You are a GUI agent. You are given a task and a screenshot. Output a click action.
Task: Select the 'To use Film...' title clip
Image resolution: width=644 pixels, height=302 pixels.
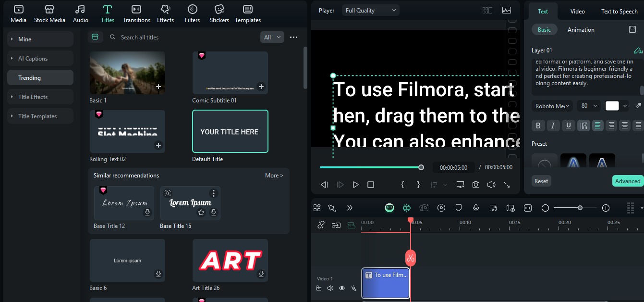pyautogui.click(x=386, y=283)
